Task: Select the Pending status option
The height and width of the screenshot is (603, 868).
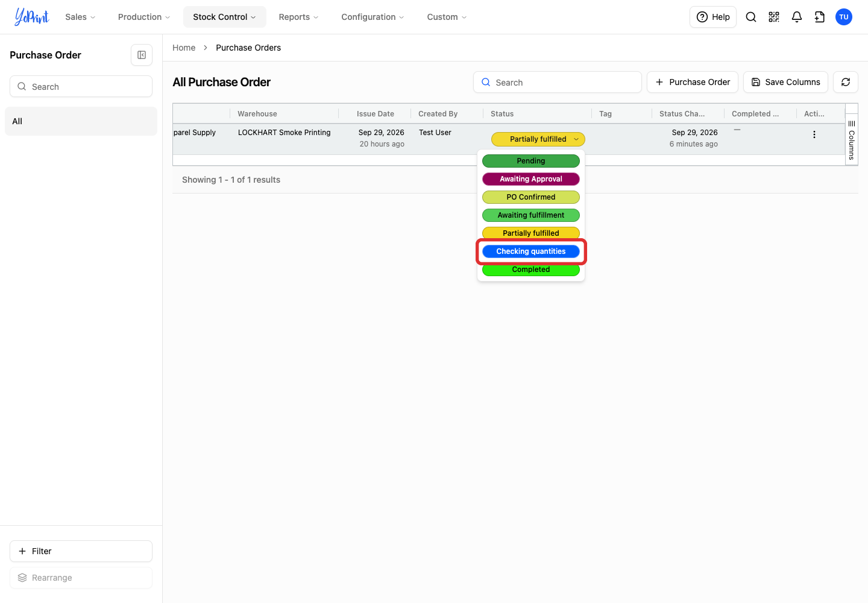Action: (x=531, y=161)
